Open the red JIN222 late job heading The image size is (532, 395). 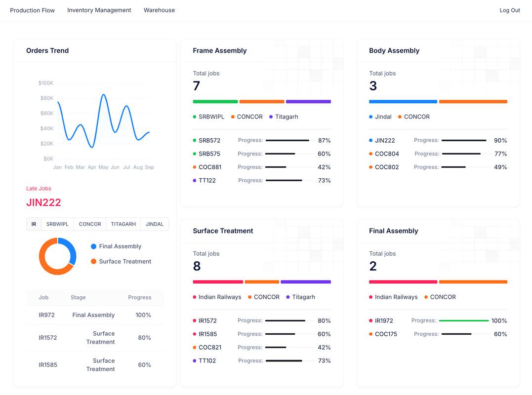43,202
